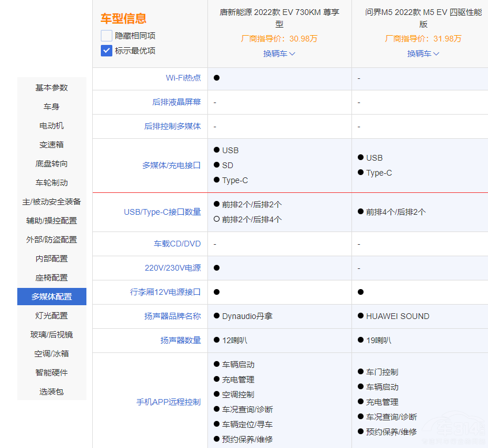Open 换辆车 dropdown for 唐新能源
The height and width of the screenshot is (448, 488).
[279, 54]
